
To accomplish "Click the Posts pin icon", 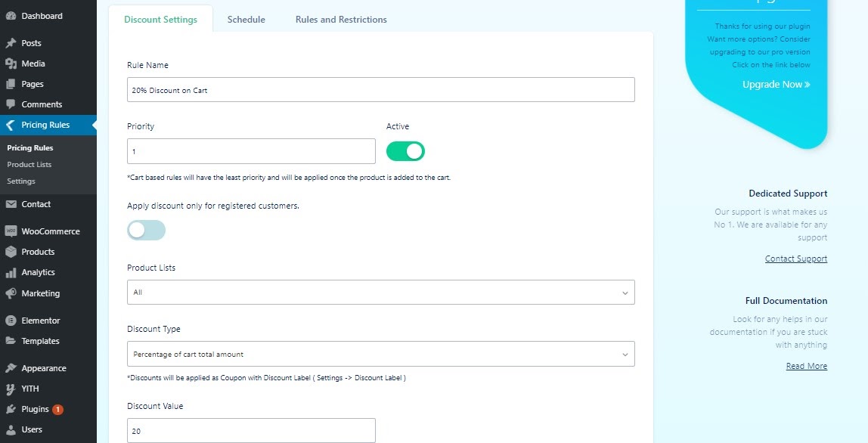I will (11, 43).
